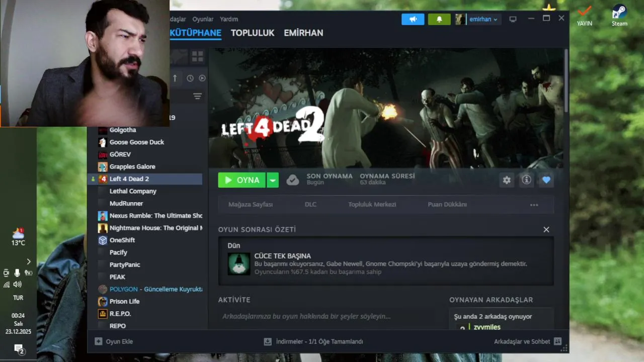Viewport: 644px width, 362px height.
Task: Click the CÜCE TEK BAŞINA achievement icon
Action: [x=239, y=263]
